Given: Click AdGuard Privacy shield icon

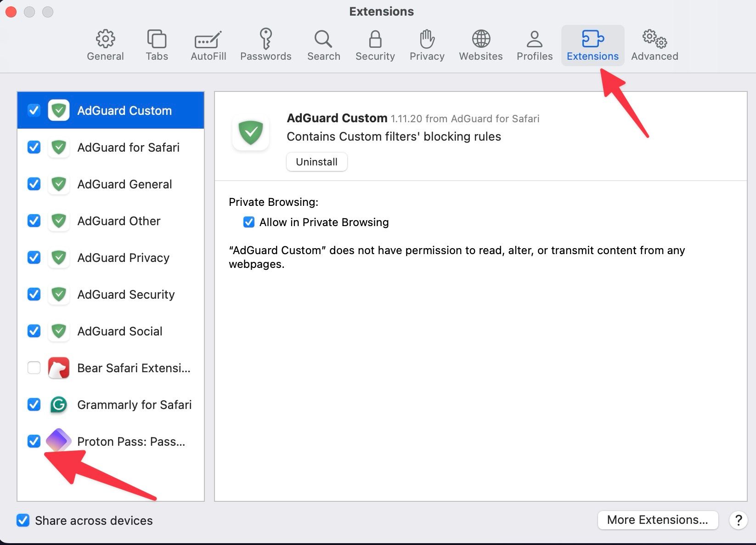Looking at the screenshot, I should click(59, 257).
